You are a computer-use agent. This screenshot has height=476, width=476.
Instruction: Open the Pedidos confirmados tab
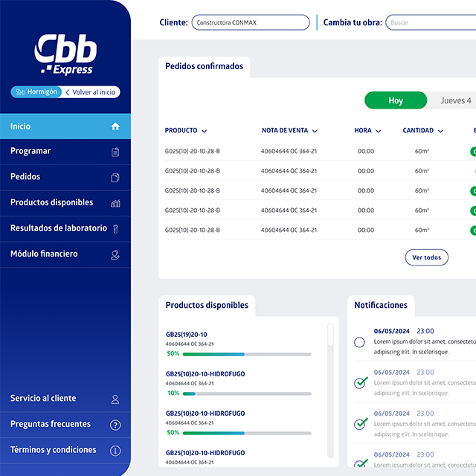click(x=205, y=66)
